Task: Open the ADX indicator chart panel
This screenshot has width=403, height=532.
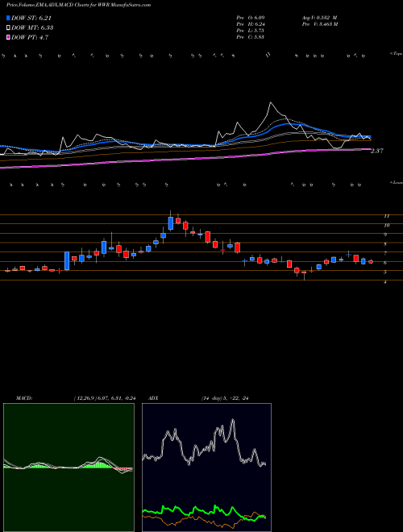Action: [x=206, y=468]
